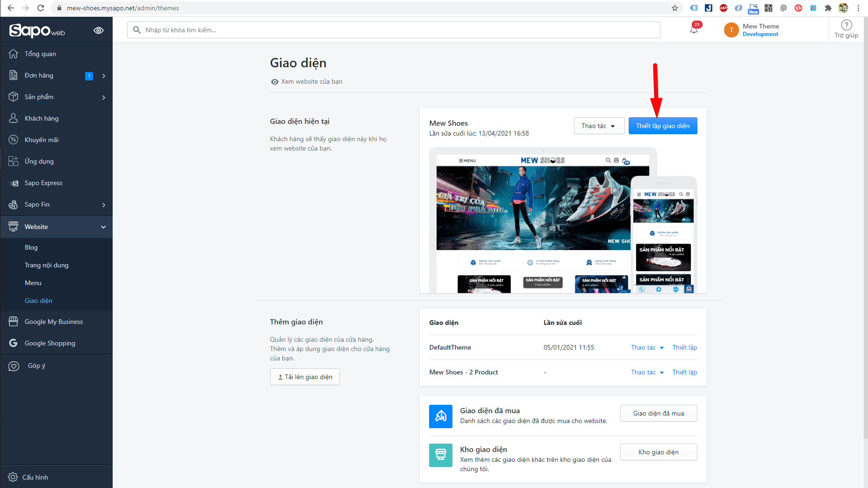Click the Google Shopping G icon
Viewport: 868px width, 488px height.
coord(14,343)
